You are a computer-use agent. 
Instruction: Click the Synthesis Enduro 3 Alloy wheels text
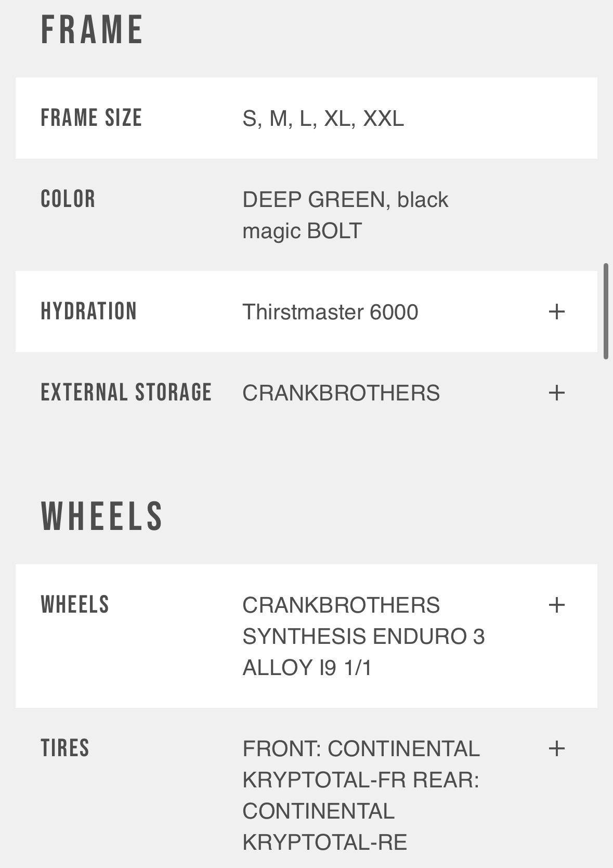click(363, 637)
